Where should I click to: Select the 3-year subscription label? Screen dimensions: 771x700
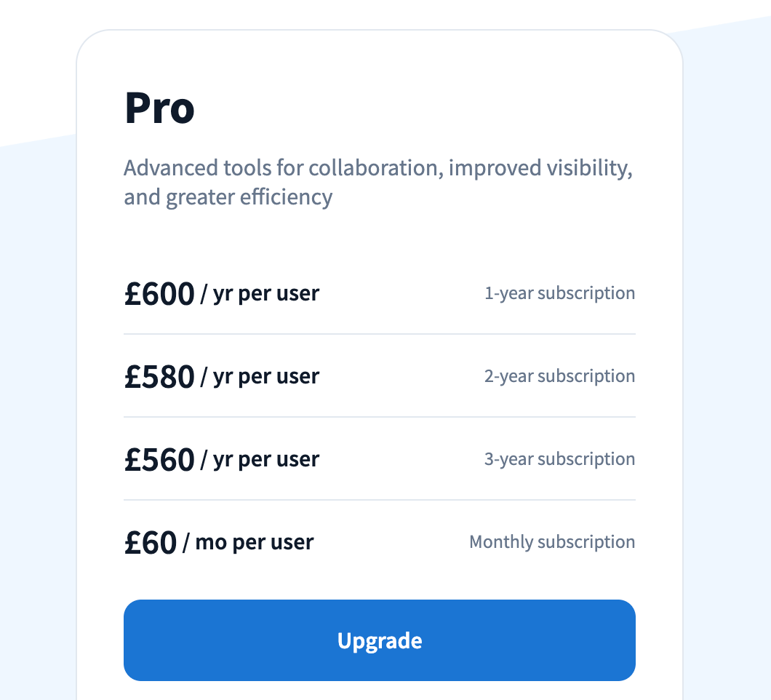tap(559, 459)
